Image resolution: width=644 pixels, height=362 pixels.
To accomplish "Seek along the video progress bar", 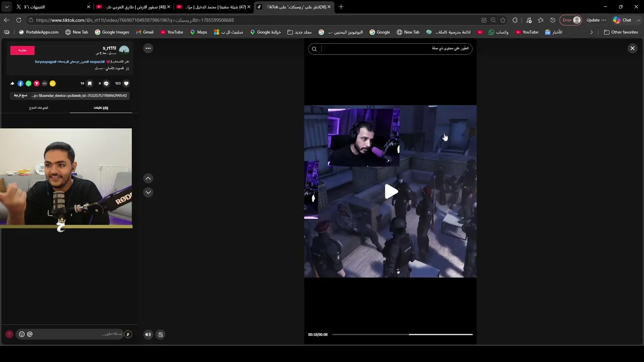I will tap(402, 334).
